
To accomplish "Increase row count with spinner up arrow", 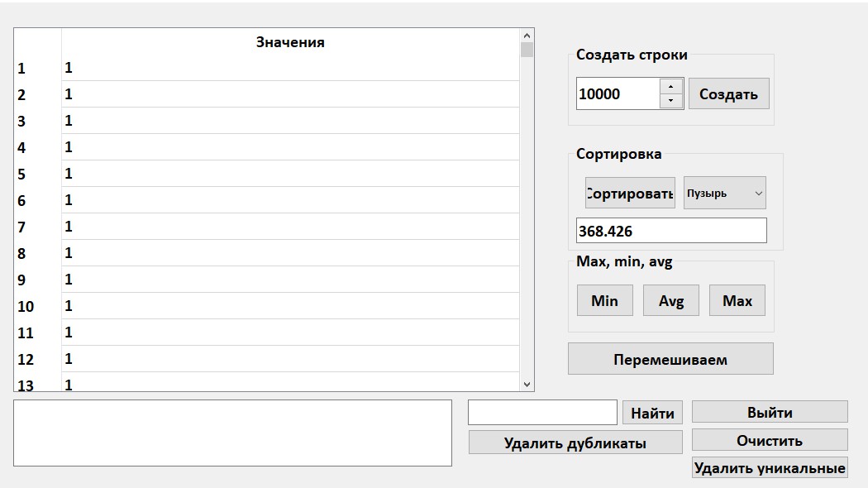I will pyautogui.click(x=670, y=87).
